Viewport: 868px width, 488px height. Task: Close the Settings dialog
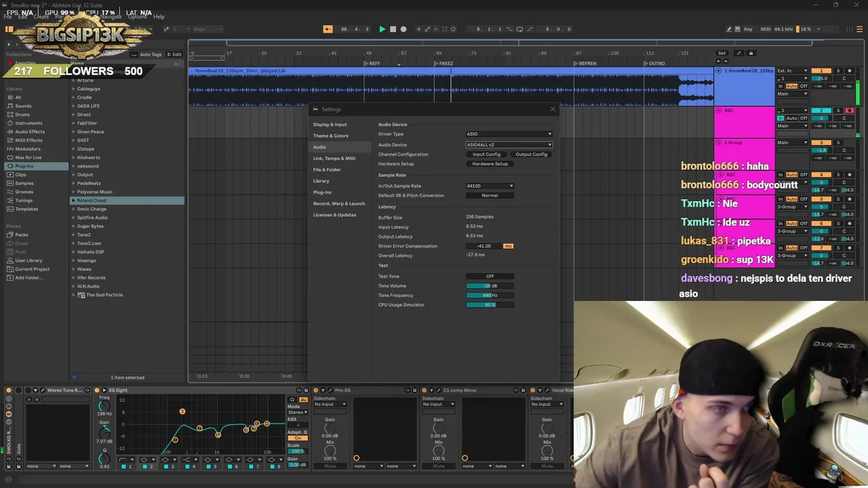(x=553, y=109)
